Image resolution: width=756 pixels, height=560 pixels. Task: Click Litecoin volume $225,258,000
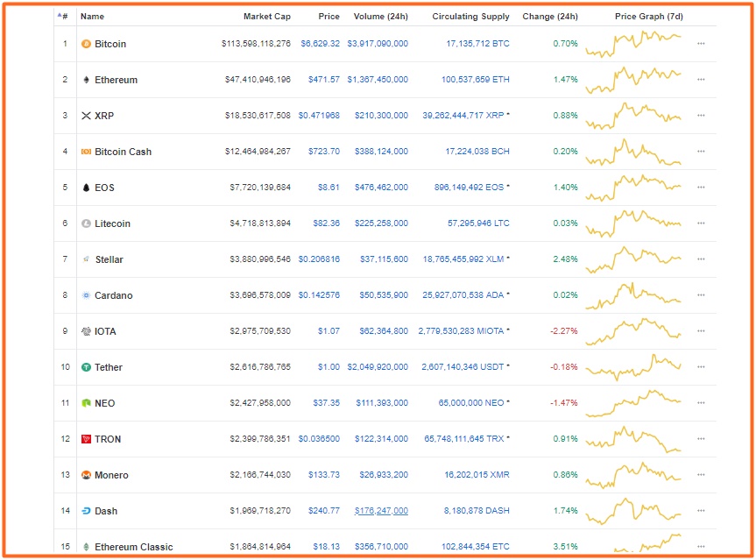click(381, 223)
